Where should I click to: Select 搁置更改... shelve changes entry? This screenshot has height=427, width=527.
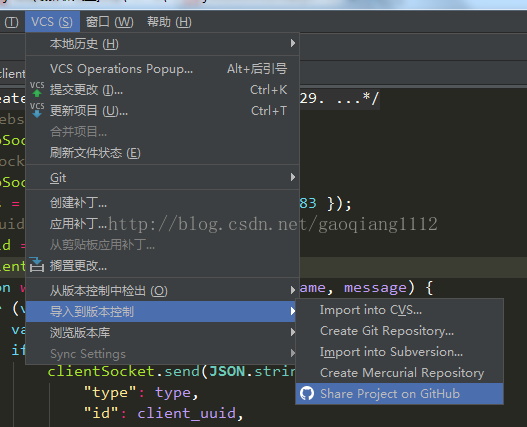pos(162,266)
